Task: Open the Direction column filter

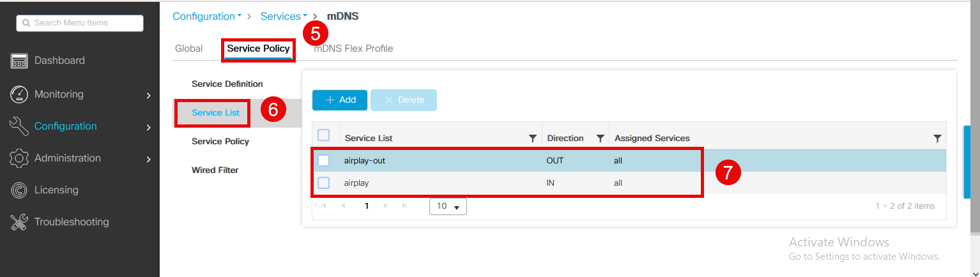Action: pyautogui.click(x=600, y=138)
